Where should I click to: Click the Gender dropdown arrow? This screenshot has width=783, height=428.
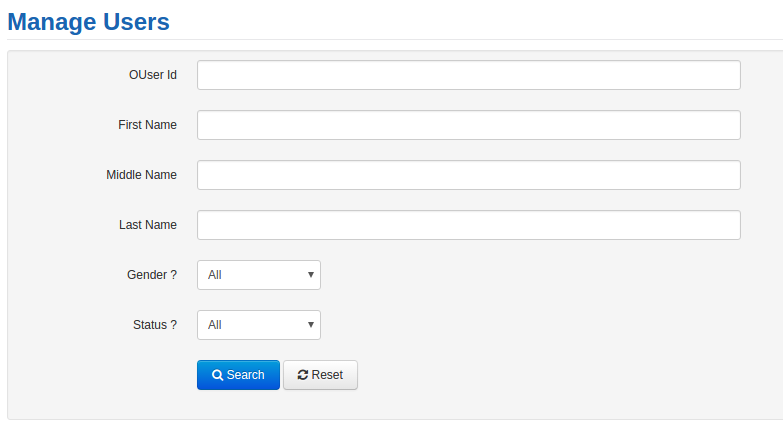[x=311, y=275]
